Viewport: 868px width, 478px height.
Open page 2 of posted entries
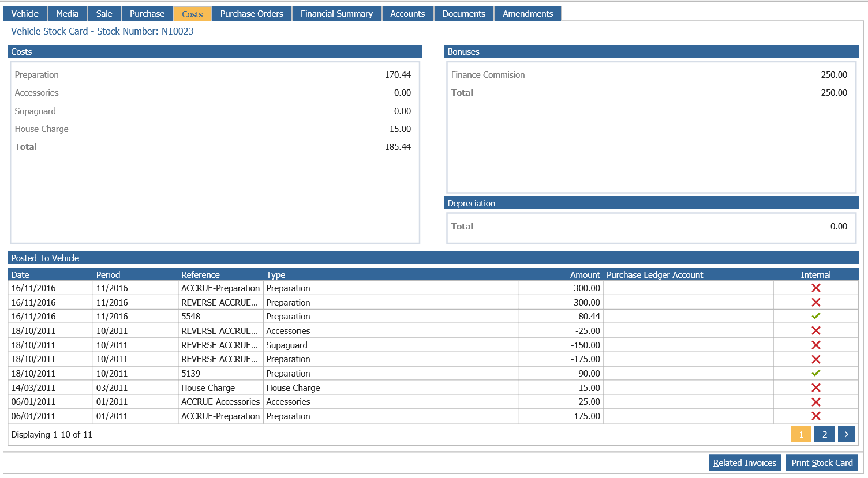[824, 434]
